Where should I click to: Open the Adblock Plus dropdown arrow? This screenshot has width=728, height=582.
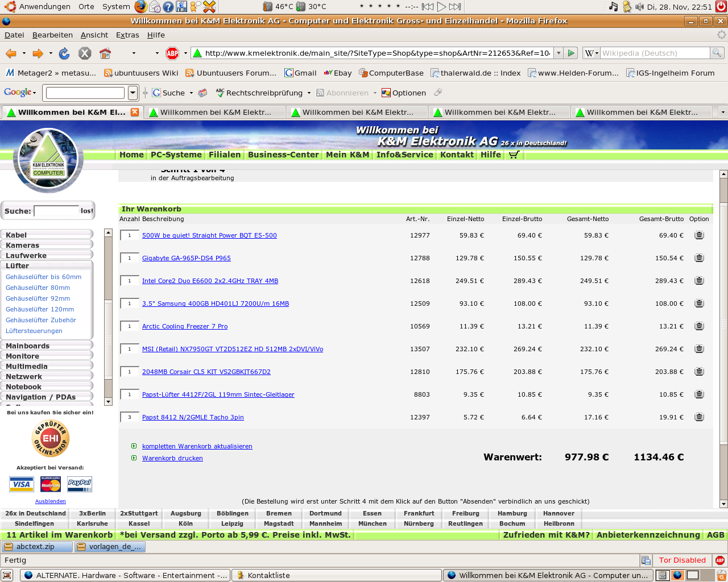(x=185, y=53)
